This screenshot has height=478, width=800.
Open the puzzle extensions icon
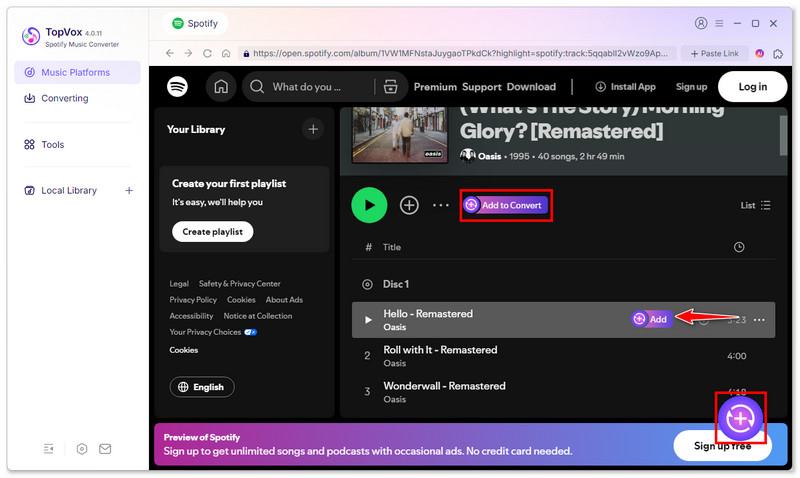778,53
